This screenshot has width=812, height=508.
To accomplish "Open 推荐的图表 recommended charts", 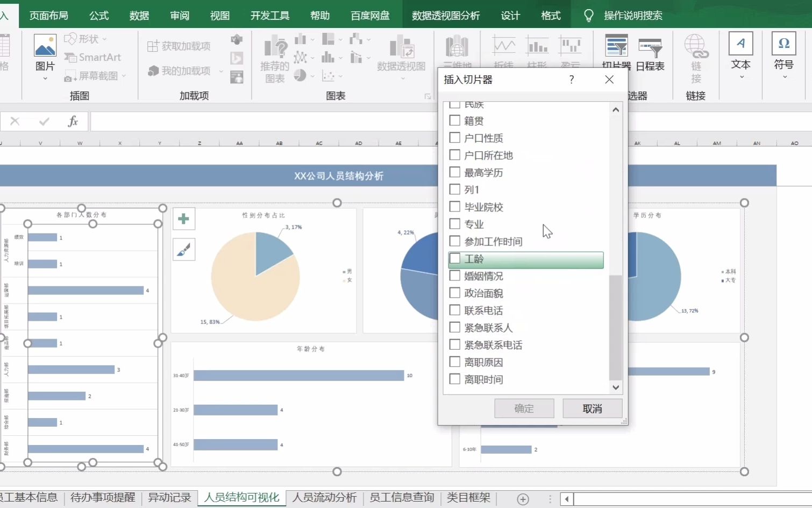I will point(275,59).
